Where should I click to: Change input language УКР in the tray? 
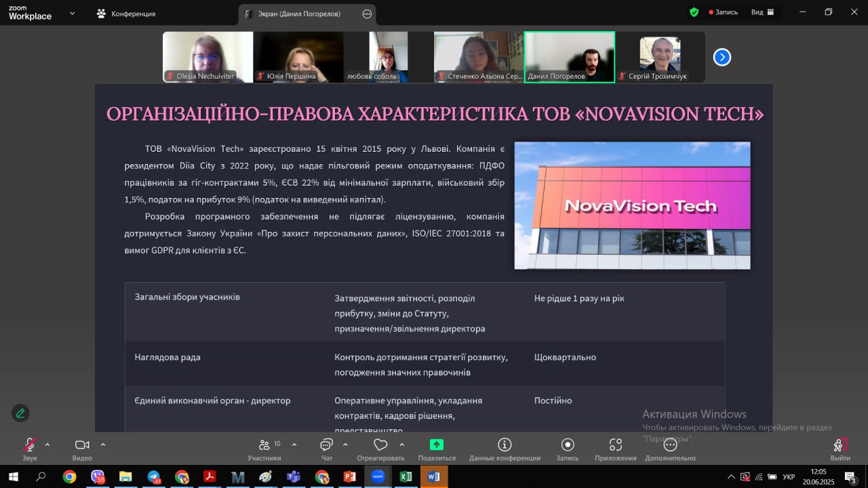point(789,476)
